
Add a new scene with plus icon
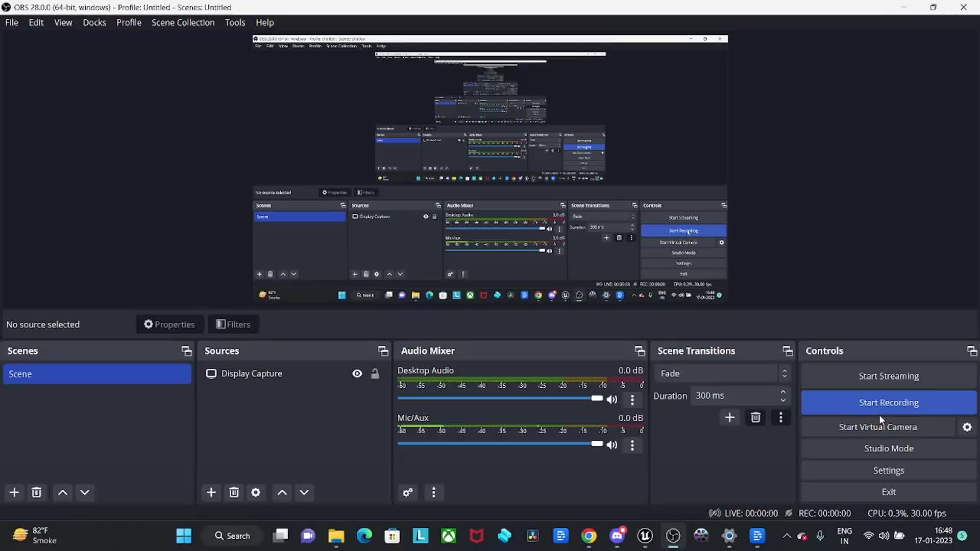(x=14, y=492)
